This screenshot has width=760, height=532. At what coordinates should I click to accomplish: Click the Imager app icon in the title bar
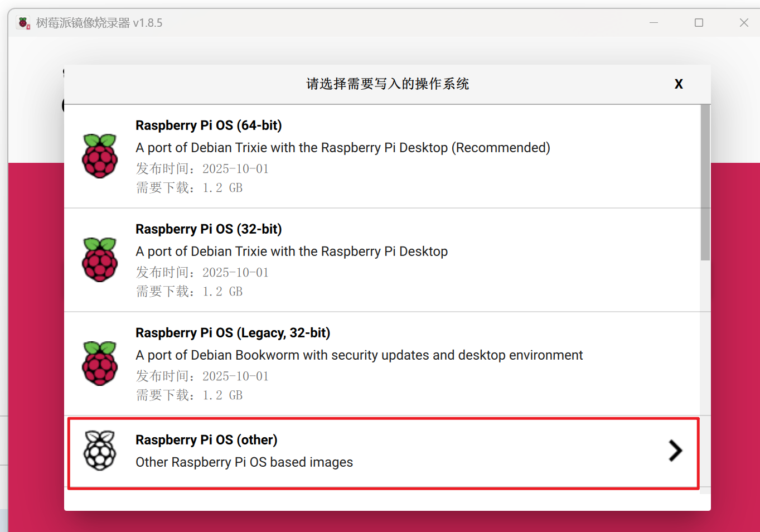click(x=24, y=23)
